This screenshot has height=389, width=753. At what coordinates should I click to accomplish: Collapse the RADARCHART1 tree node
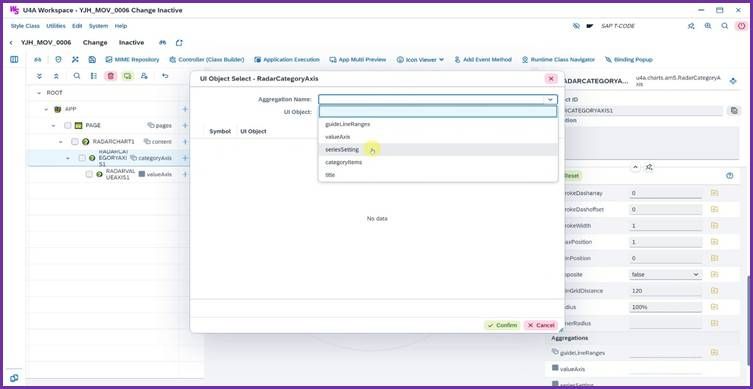coord(61,142)
